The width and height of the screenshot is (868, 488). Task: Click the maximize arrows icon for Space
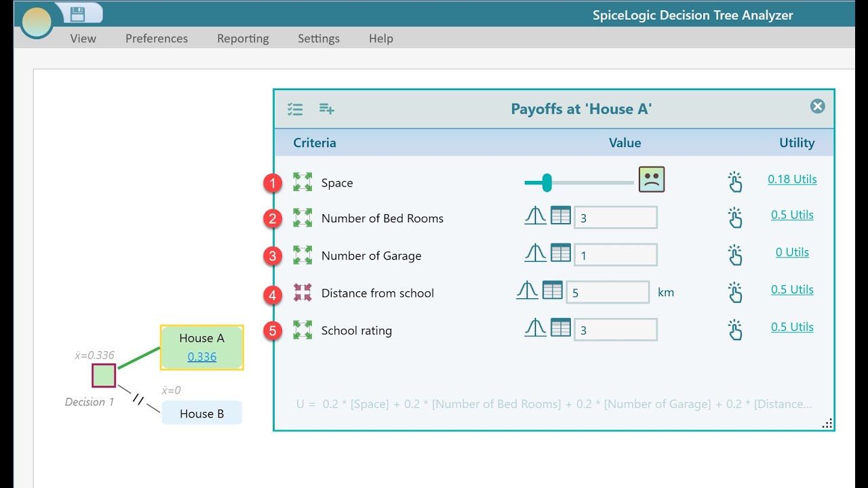[x=302, y=182]
